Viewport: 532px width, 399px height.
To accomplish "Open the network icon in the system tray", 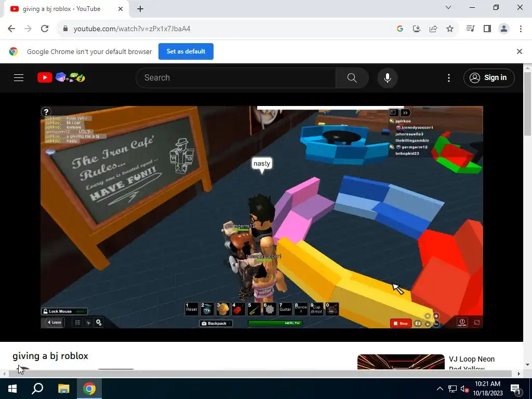I will 453,389.
